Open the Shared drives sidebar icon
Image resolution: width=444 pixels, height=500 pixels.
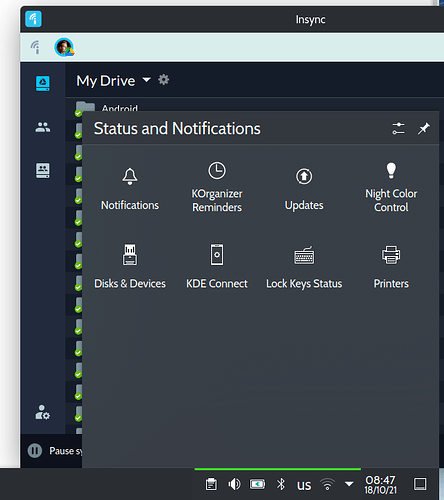click(43, 170)
